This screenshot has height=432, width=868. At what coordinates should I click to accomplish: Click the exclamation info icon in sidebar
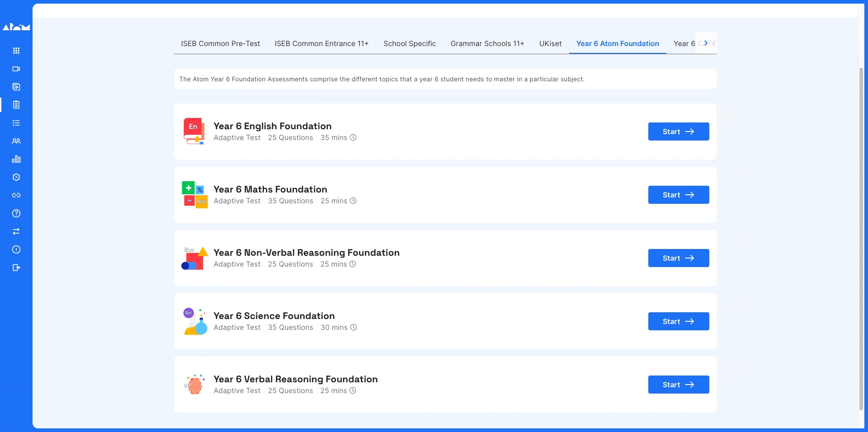point(16,249)
